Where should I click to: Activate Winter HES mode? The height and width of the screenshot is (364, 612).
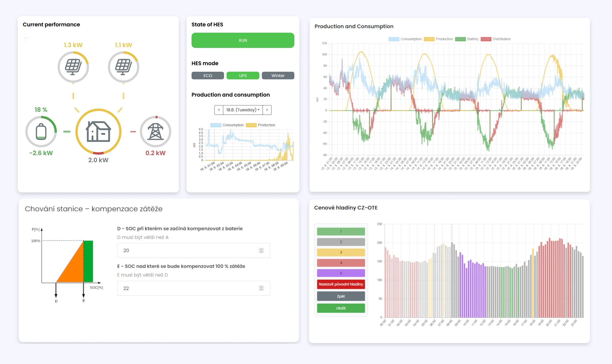[278, 76]
